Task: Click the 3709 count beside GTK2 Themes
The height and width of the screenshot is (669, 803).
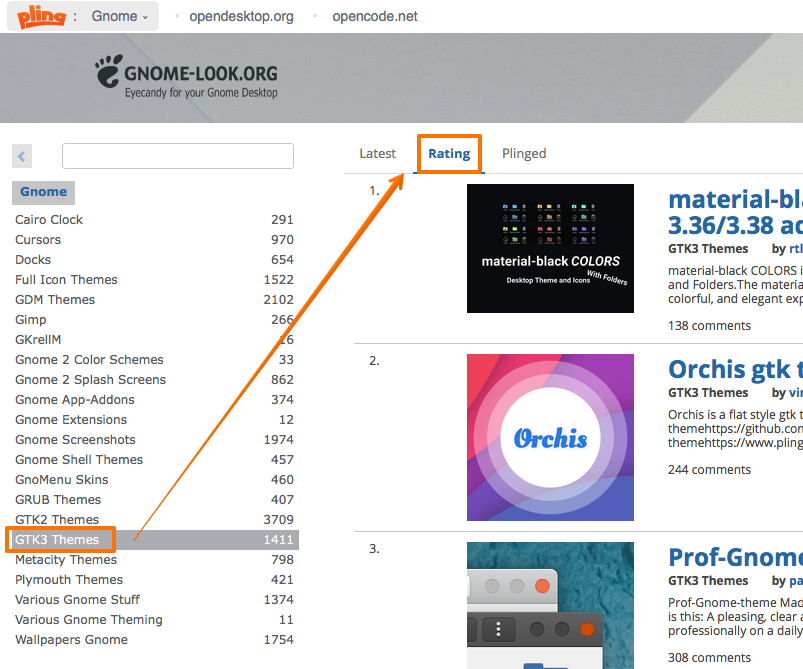Action: click(x=279, y=519)
